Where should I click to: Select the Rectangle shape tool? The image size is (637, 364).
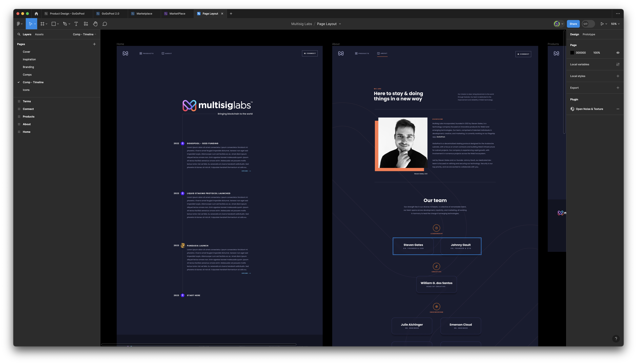pyautogui.click(x=54, y=24)
